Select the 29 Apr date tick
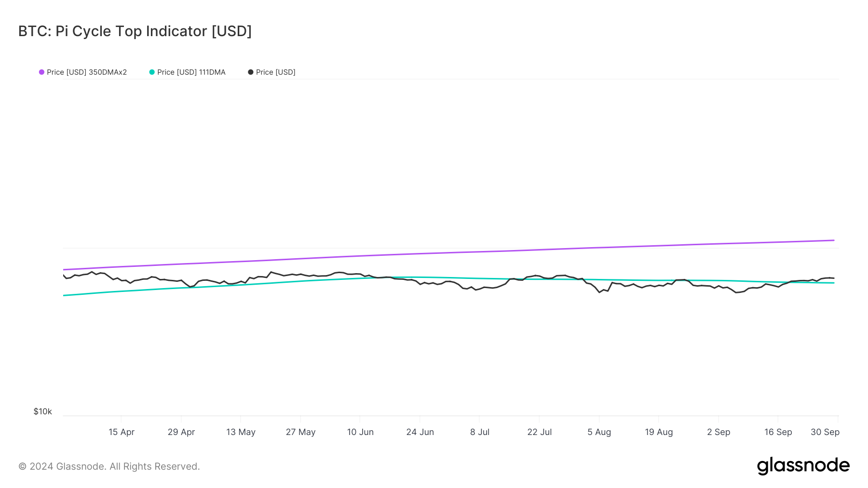The height and width of the screenshot is (488, 868). point(181,432)
